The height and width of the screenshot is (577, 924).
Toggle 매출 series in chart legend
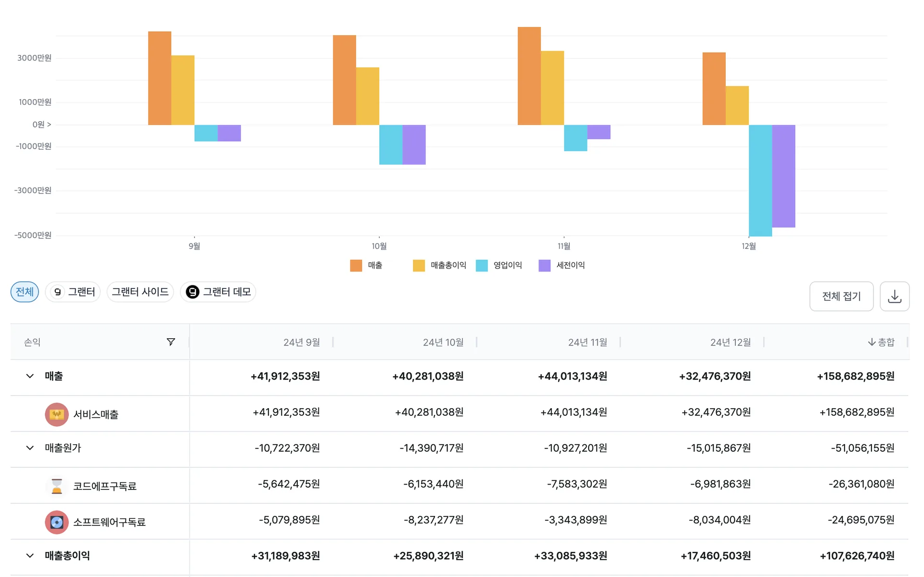point(366,265)
